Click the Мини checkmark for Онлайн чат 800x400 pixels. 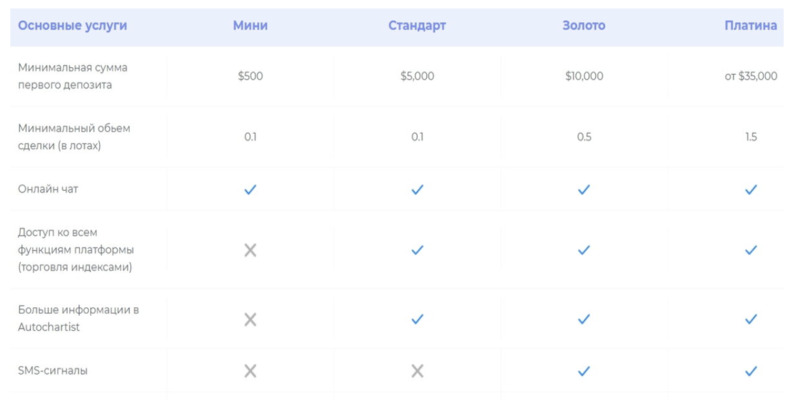coord(250,189)
